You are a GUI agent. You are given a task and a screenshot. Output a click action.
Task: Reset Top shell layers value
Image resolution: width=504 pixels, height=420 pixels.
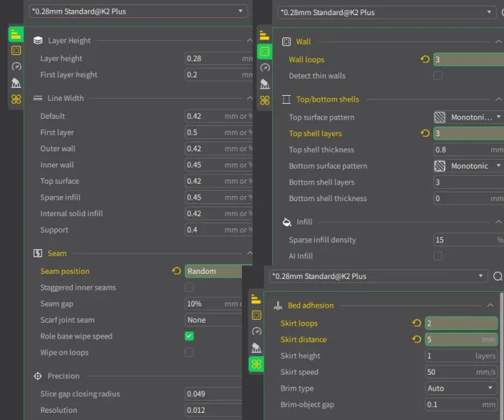[425, 133]
